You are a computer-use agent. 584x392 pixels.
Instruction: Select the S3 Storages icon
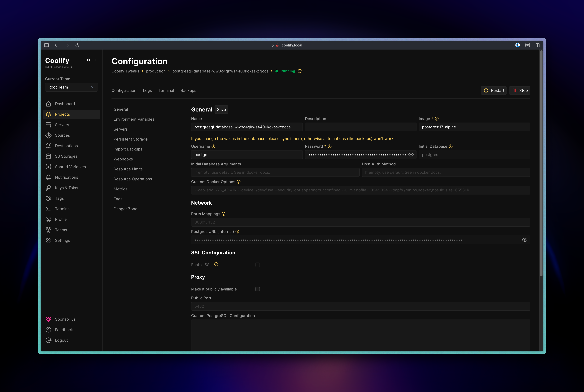49,156
